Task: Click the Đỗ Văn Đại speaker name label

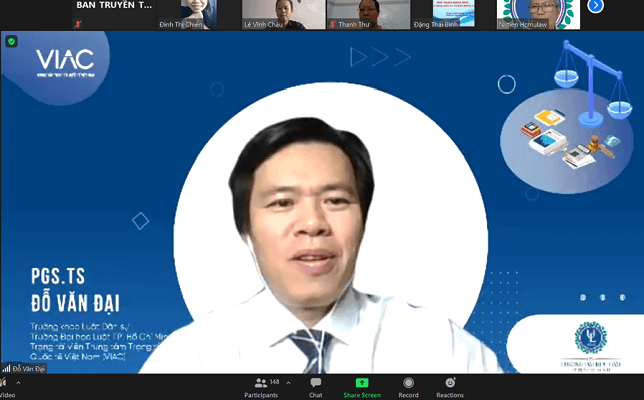Action: 28,368
